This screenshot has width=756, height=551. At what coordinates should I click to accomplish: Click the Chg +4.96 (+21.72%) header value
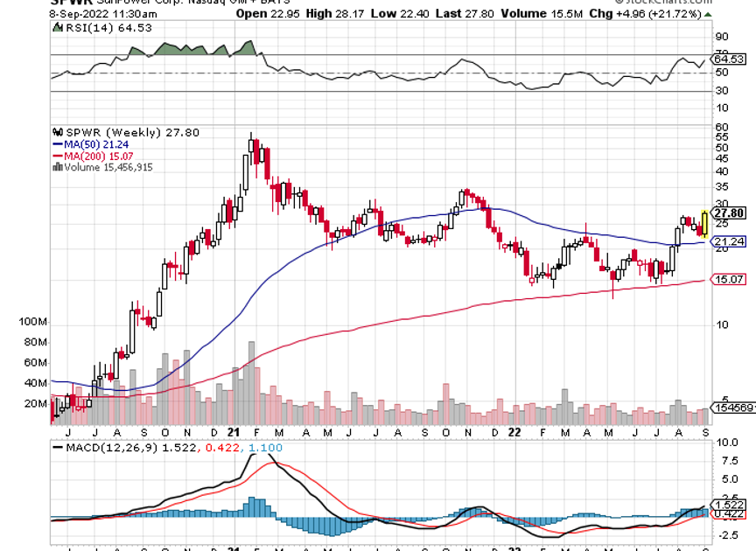pyautogui.click(x=645, y=13)
